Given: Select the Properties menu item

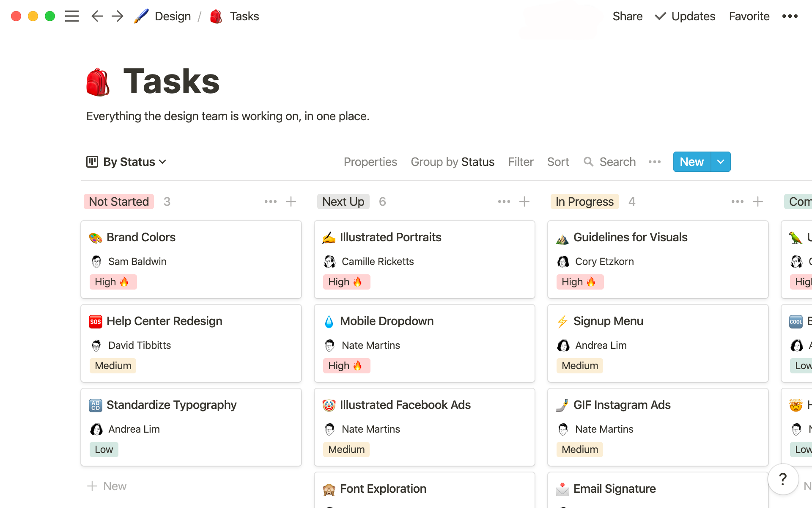Looking at the screenshot, I should (370, 162).
